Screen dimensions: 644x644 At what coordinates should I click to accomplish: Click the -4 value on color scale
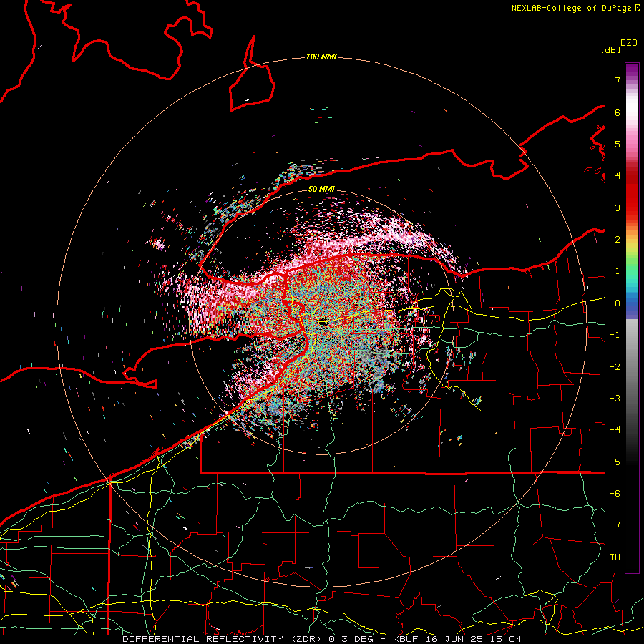pos(615,430)
